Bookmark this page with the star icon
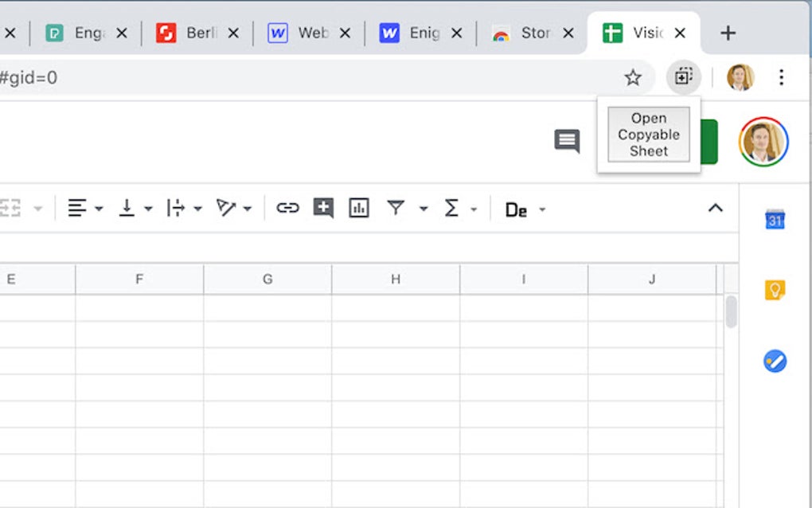Image resolution: width=812 pixels, height=508 pixels. (x=633, y=77)
